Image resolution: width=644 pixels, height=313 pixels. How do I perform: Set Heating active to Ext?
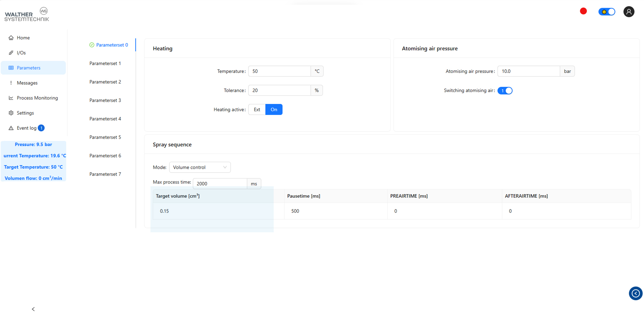click(x=257, y=110)
